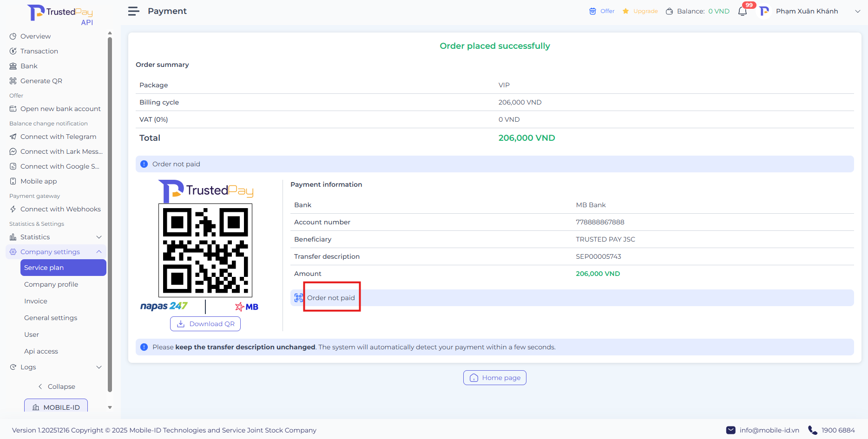Click the Lark Messenger chat icon
The width and height of the screenshot is (868, 439).
pos(13,151)
